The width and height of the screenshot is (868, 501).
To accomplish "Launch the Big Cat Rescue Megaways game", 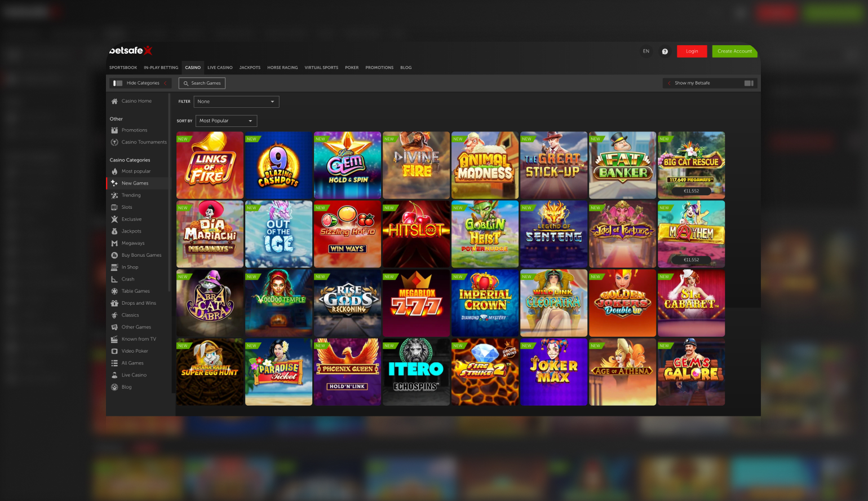I will point(691,165).
